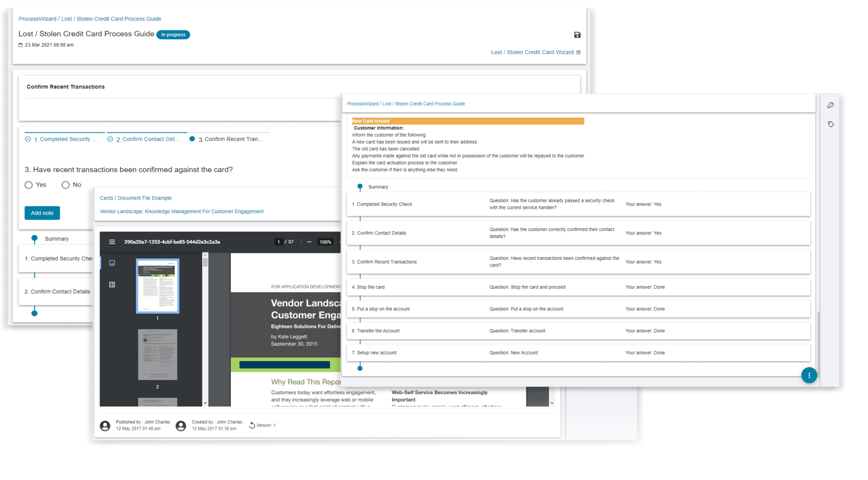Select summary row 5. Put a stop on the account
The height and width of the screenshot is (480, 868).
[578, 309]
